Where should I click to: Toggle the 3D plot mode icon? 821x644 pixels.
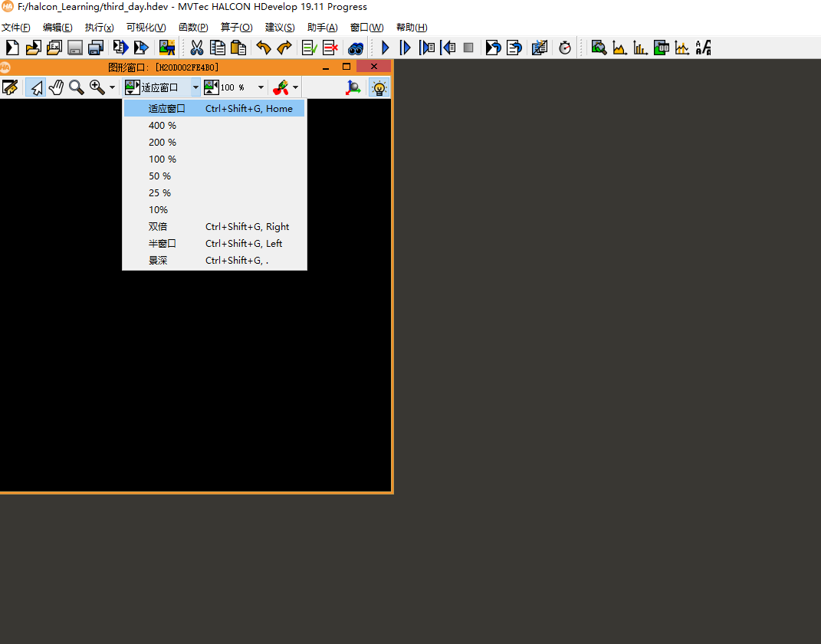tap(353, 87)
